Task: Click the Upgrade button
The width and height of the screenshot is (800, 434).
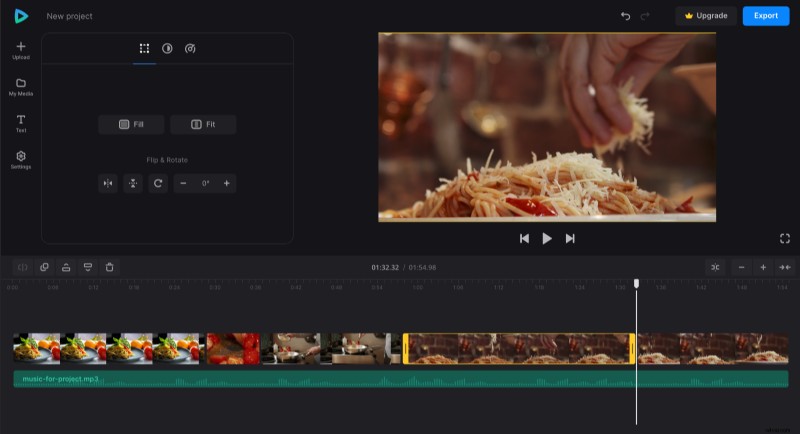Action: click(x=706, y=16)
